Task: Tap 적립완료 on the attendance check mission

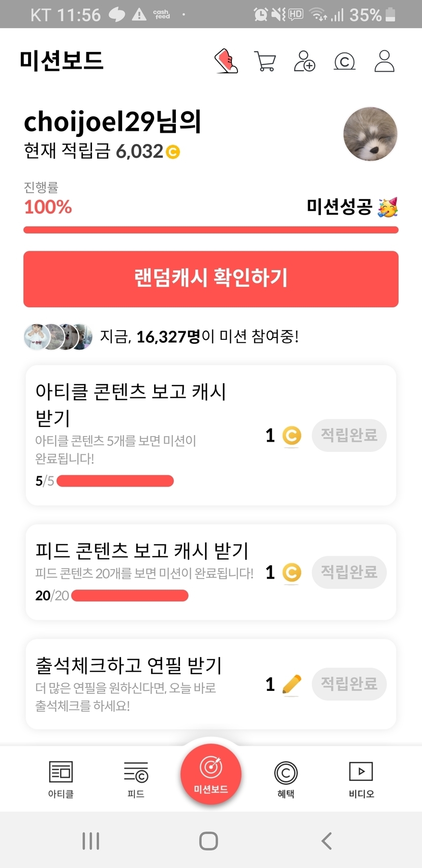Action: [349, 684]
